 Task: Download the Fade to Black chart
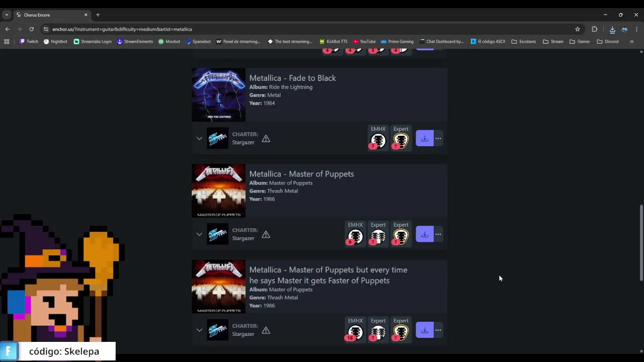click(x=425, y=138)
